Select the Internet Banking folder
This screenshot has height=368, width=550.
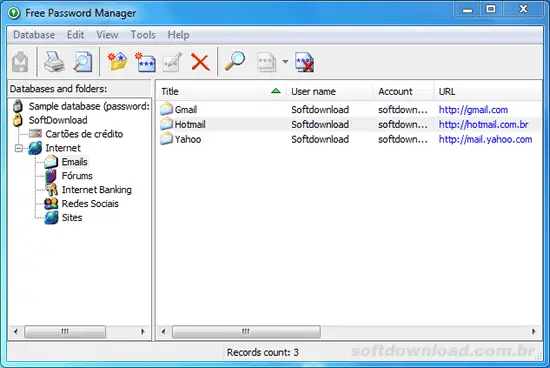pos(96,190)
